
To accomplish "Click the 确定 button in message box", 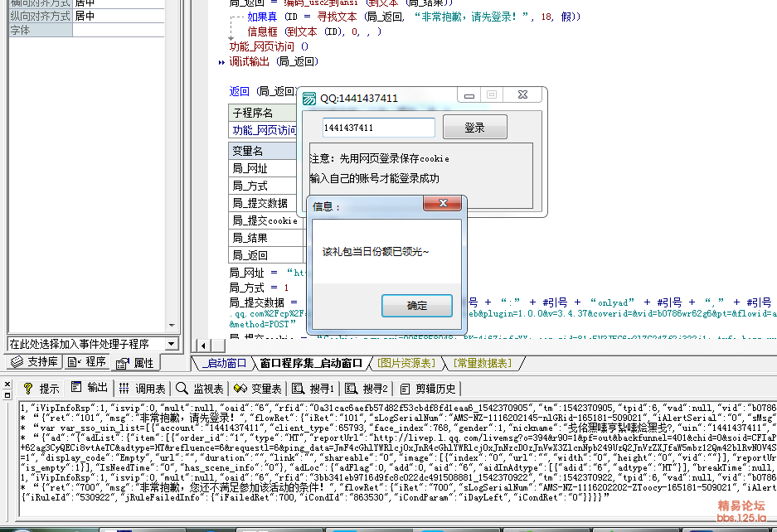I will point(417,306).
